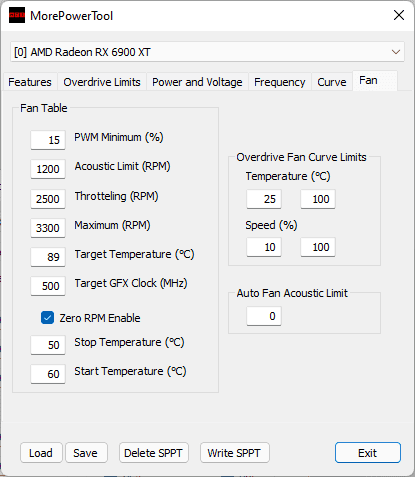Switch to the Curve tab
The height and width of the screenshot is (477, 415).
(332, 82)
